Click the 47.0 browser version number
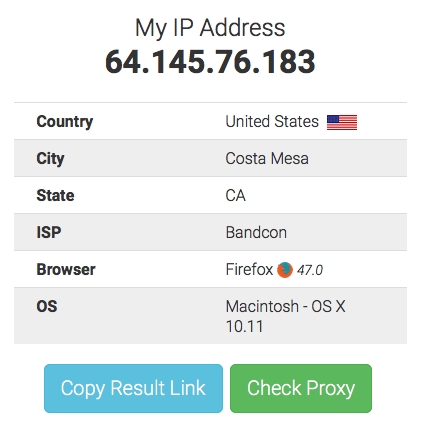Image resolution: width=421 pixels, height=432 pixels. pos(310,270)
